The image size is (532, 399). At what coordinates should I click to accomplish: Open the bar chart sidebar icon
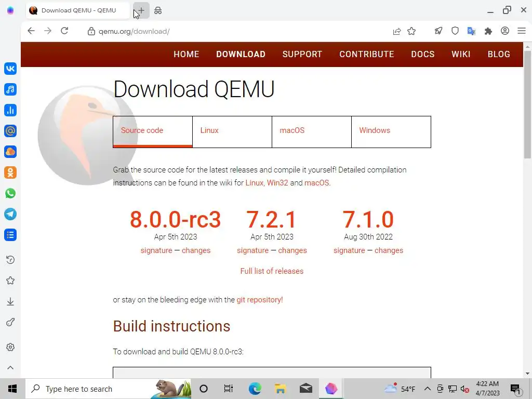10,110
